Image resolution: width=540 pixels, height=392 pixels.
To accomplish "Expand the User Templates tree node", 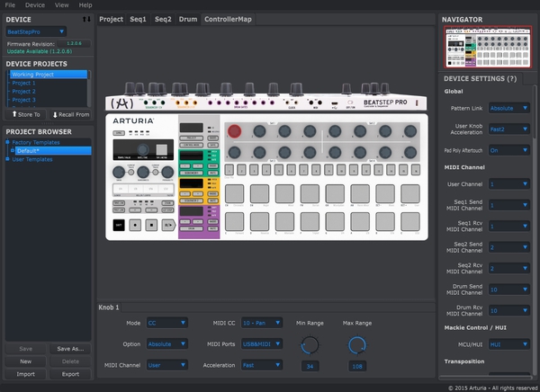I will (9, 159).
